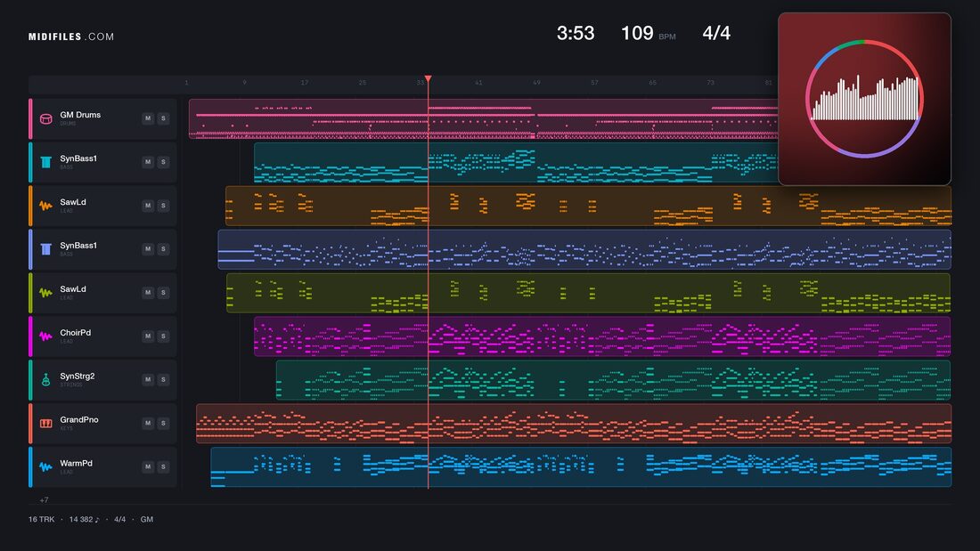980x551 pixels.
Task: Mute the WarmPd track
Action: 148,466
